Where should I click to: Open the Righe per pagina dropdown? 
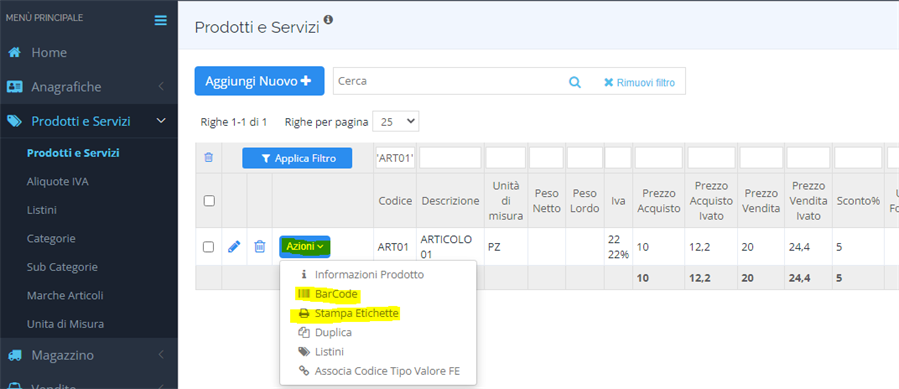[396, 122]
